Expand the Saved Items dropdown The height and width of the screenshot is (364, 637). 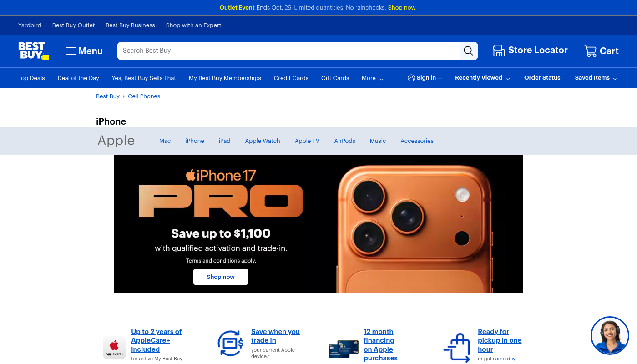coord(596,78)
